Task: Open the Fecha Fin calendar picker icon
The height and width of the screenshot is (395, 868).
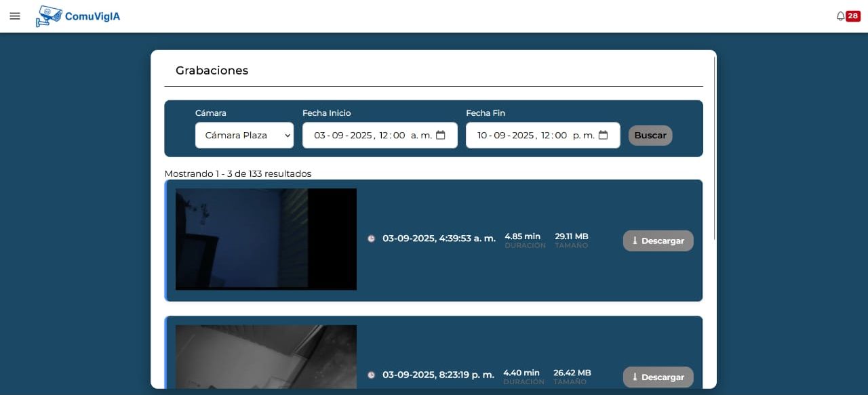Action: [604, 136]
